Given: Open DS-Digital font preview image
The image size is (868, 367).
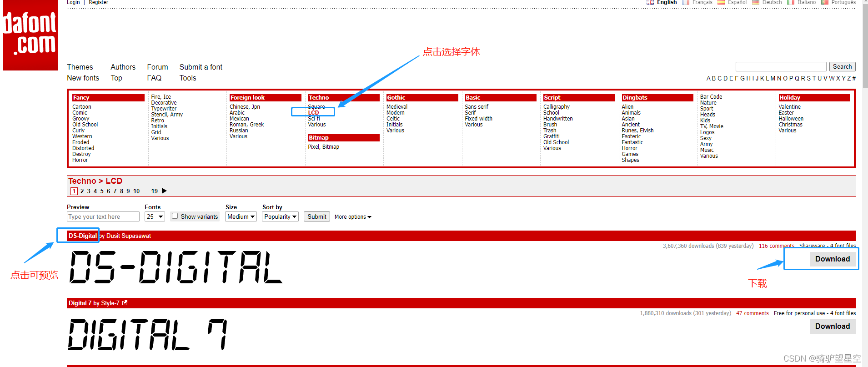Looking at the screenshot, I should [x=176, y=267].
